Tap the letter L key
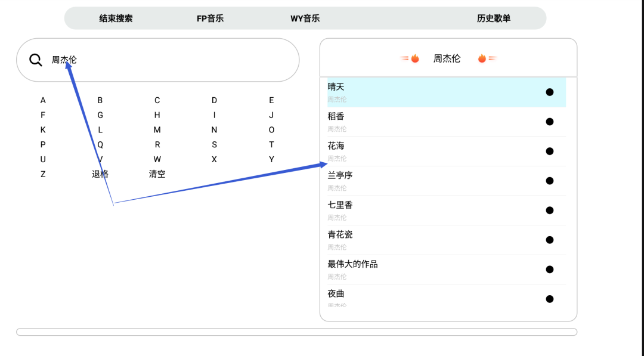This screenshot has width=644, height=356. click(100, 130)
